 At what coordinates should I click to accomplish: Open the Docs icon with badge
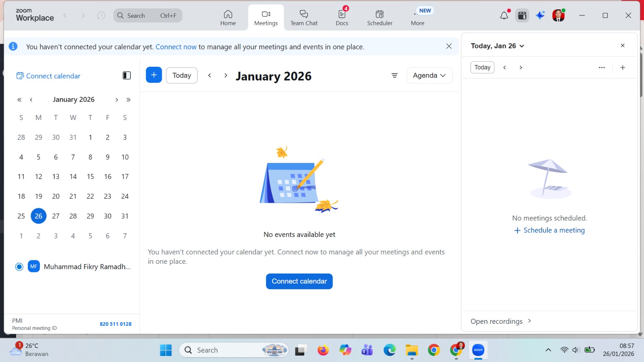342,17
